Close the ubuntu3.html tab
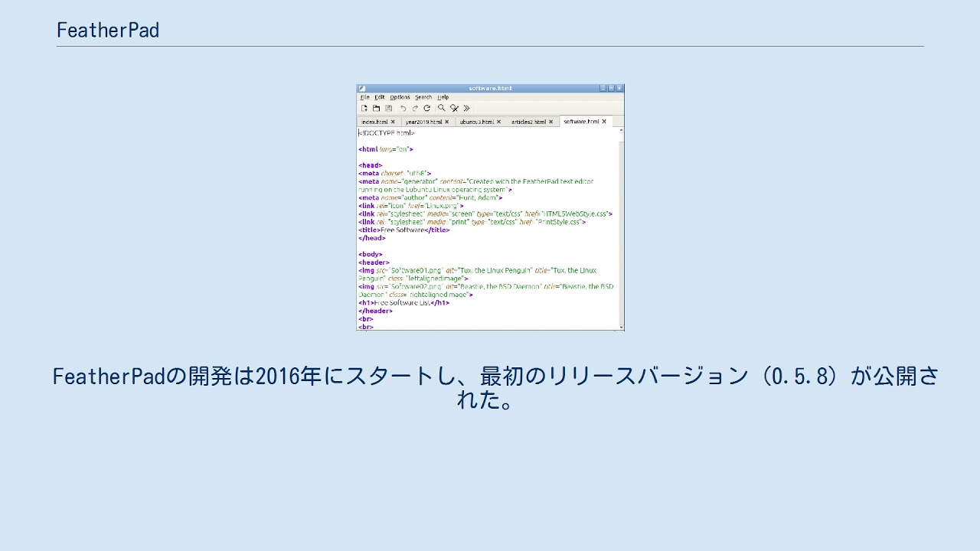This screenshot has height=551, width=980. click(498, 122)
